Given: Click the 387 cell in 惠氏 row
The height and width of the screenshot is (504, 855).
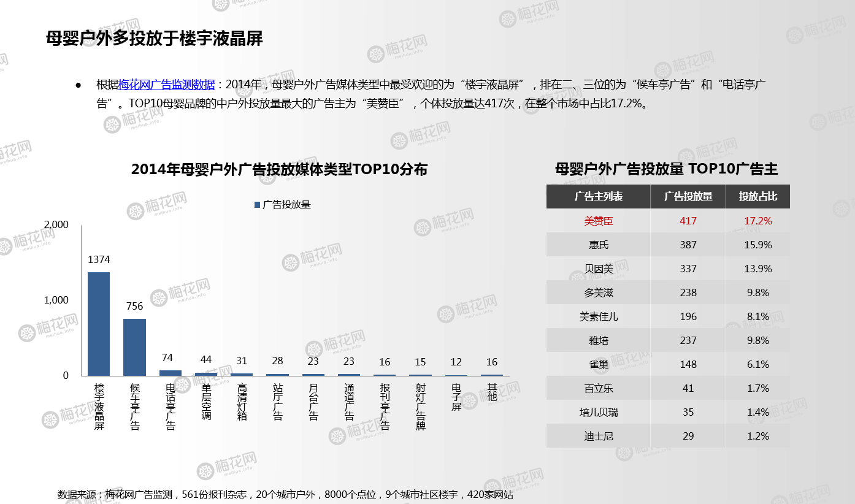Looking at the screenshot, I should click(x=688, y=245).
